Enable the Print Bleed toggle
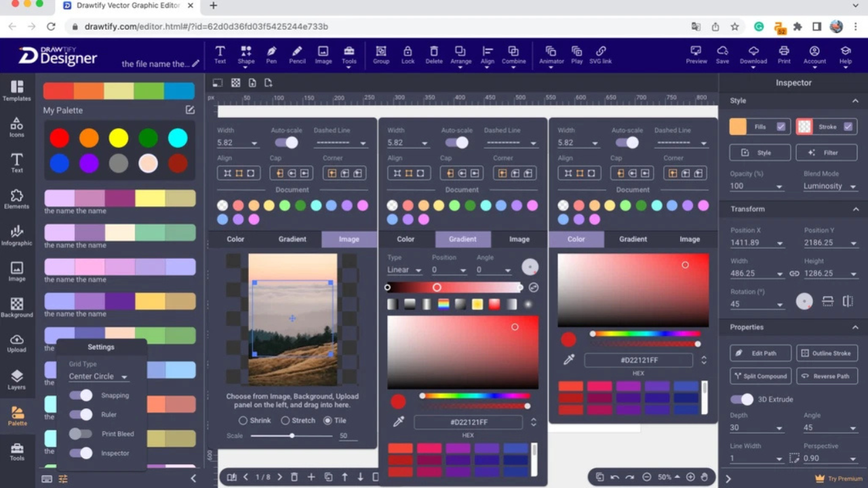 81,434
